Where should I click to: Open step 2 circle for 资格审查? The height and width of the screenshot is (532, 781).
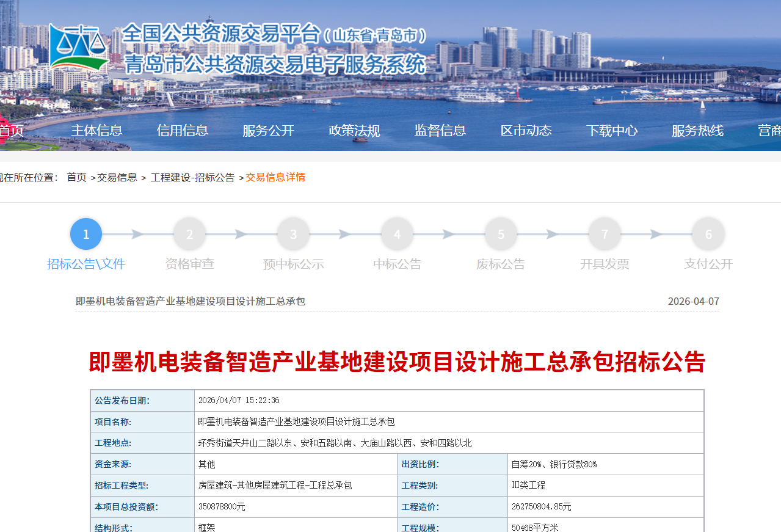pos(190,234)
